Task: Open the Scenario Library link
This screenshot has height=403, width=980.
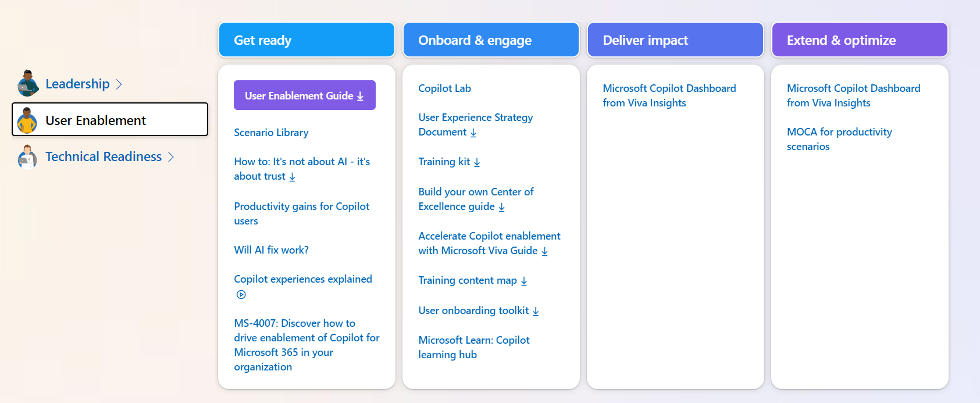Action: 271,132
